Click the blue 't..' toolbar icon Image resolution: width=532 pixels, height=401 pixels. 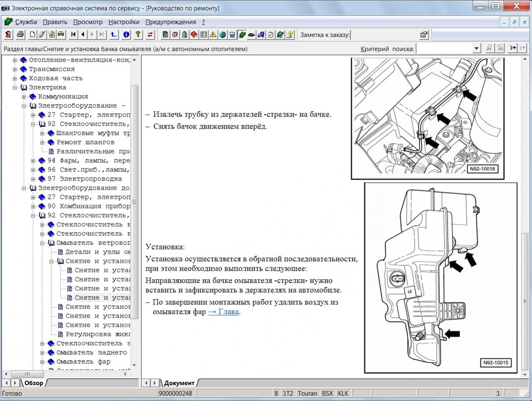coord(114,35)
